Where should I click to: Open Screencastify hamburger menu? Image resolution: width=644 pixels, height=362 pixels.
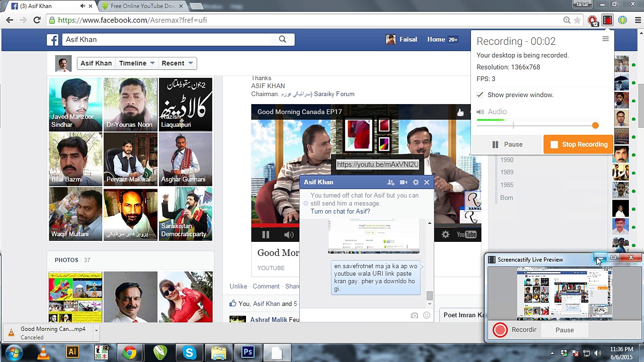click(x=605, y=39)
